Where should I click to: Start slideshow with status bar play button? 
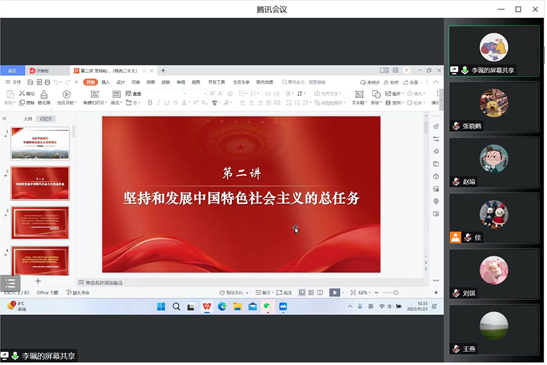[335, 293]
